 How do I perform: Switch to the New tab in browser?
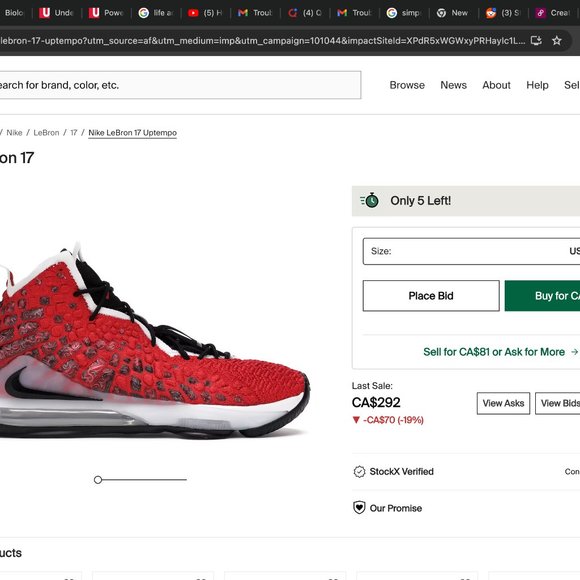point(453,13)
